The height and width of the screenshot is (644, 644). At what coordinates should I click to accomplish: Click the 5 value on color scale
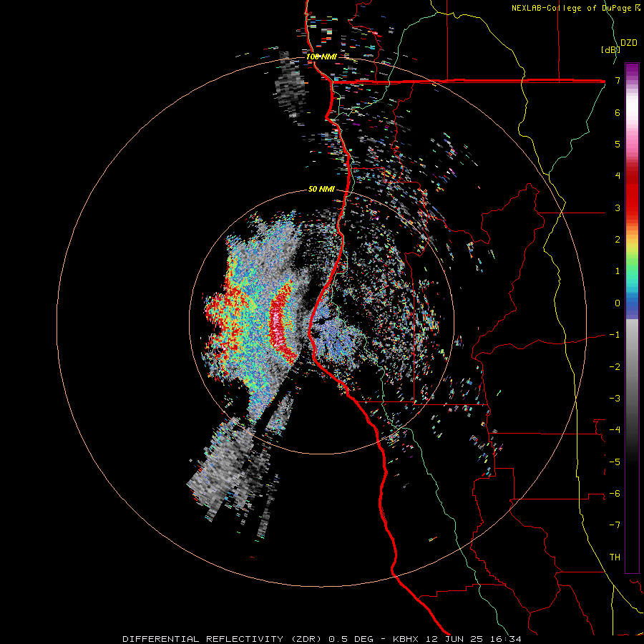tap(618, 144)
